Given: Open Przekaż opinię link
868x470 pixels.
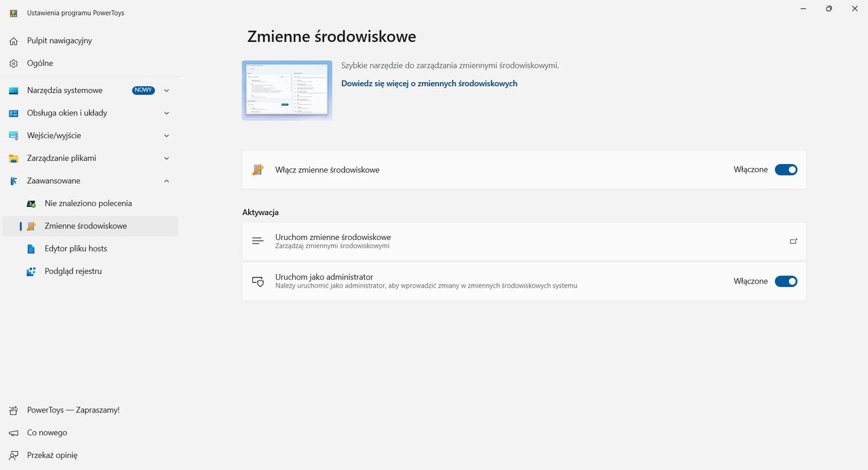Looking at the screenshot, I should pyautogui.click(x=90, y=455).
